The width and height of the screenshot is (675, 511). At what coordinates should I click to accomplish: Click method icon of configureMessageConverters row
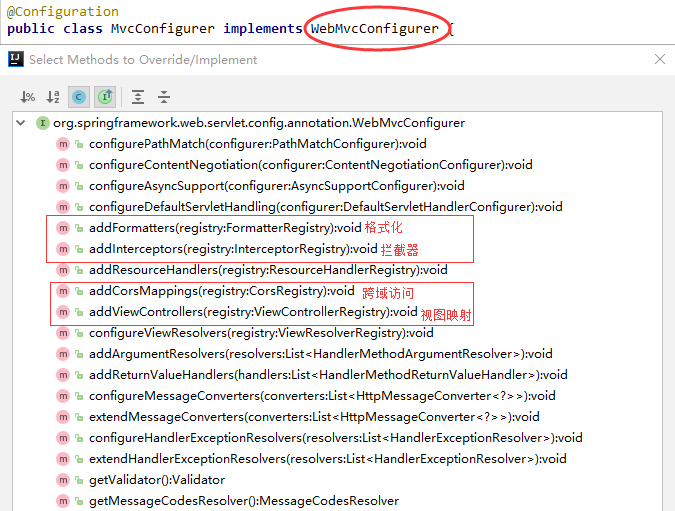tap(63, 396)
